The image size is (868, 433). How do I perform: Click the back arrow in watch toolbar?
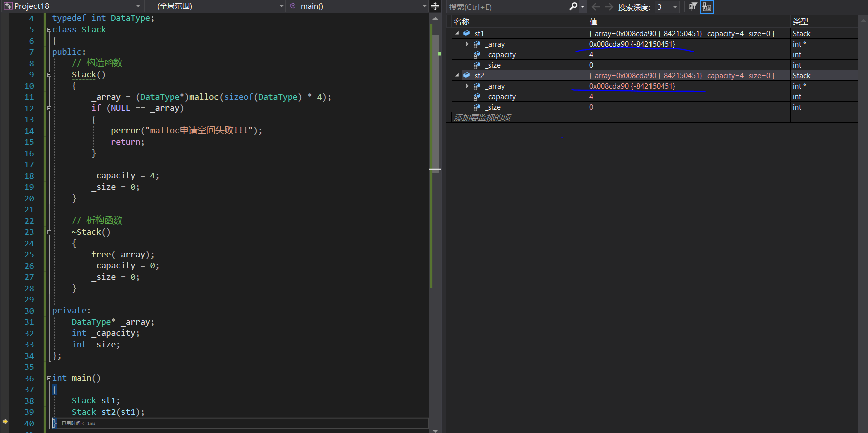596,7
